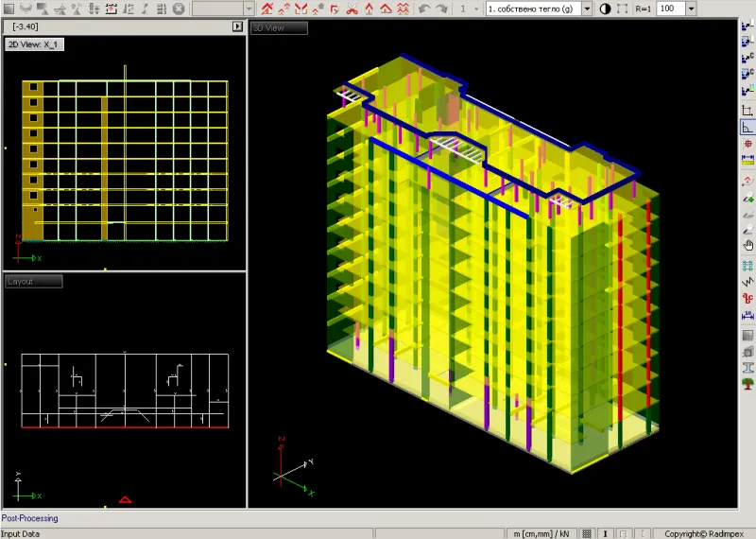Click the blue dimension '10' icon

(x=747, y=316)
